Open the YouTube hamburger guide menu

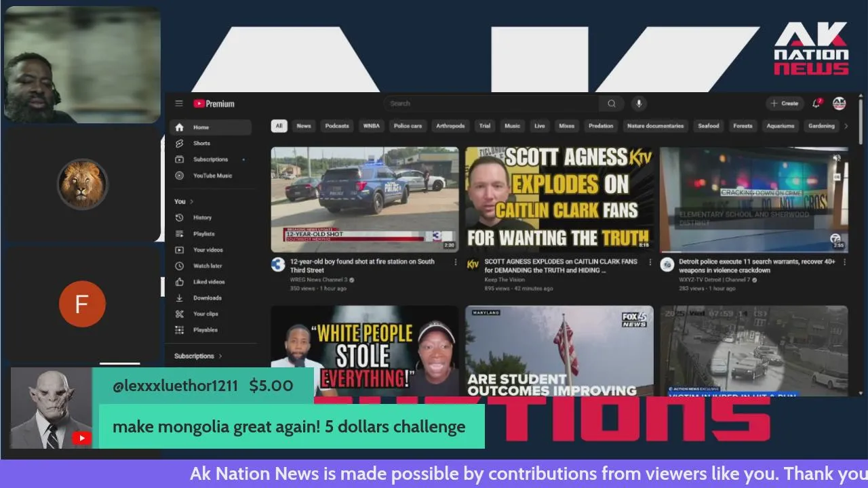click(179, 104)
